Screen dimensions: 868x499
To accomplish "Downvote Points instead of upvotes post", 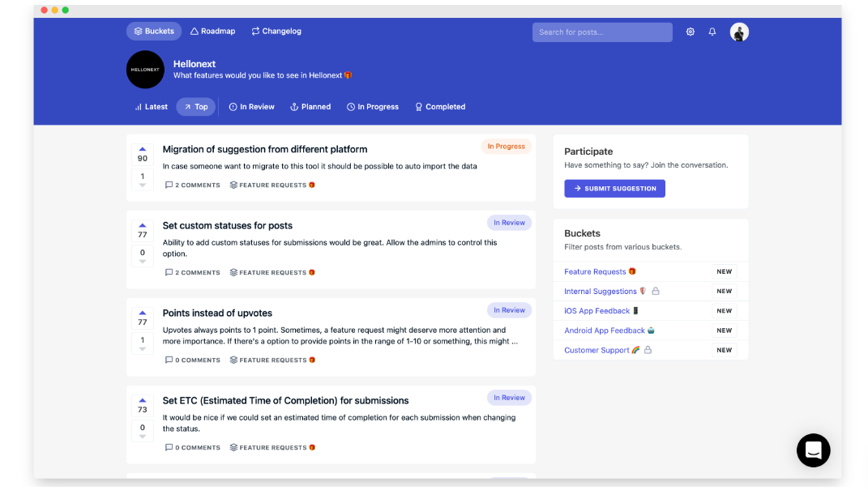I will coord(143,349).
